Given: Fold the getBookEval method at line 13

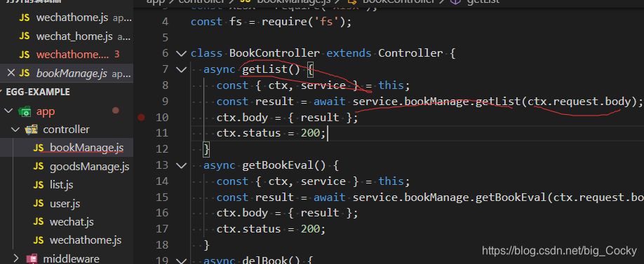Looking at the screenshot, I should tap(181, 165).
